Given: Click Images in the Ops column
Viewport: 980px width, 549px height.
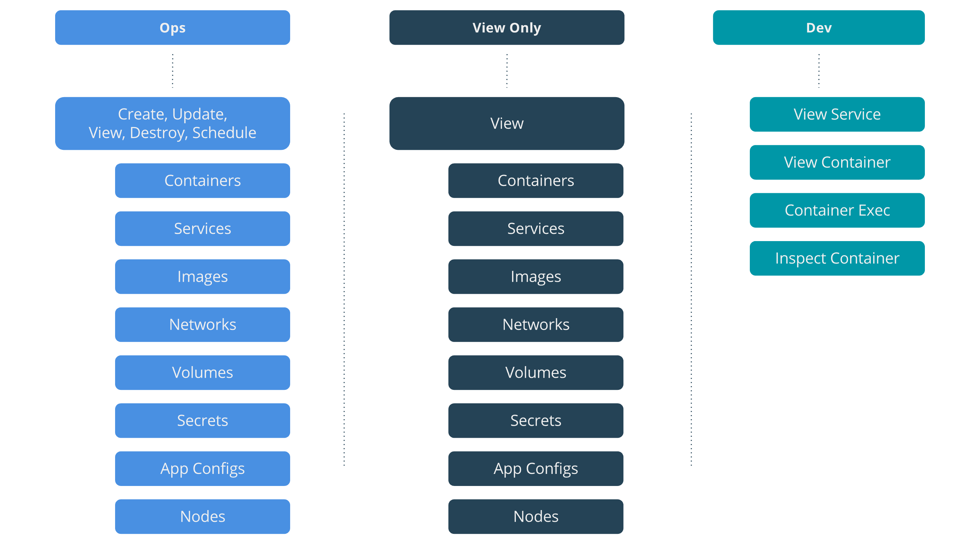Looking at the screenshot, I should (202, 277).
